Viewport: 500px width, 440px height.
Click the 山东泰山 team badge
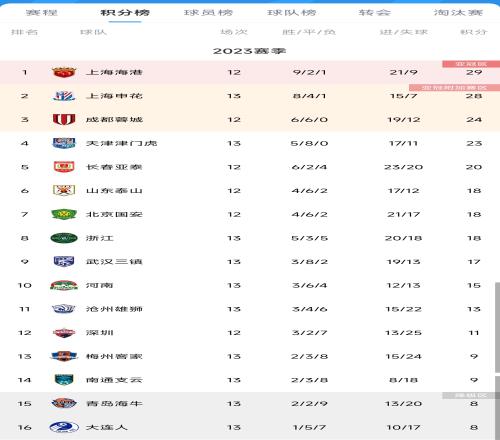[x=64, y=191]
